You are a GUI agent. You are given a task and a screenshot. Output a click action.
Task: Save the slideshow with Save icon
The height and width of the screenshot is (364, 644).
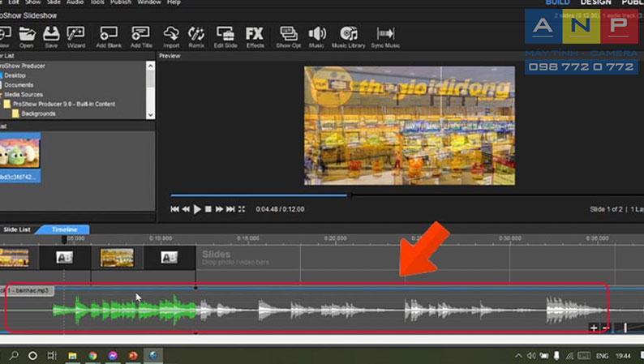51,37
